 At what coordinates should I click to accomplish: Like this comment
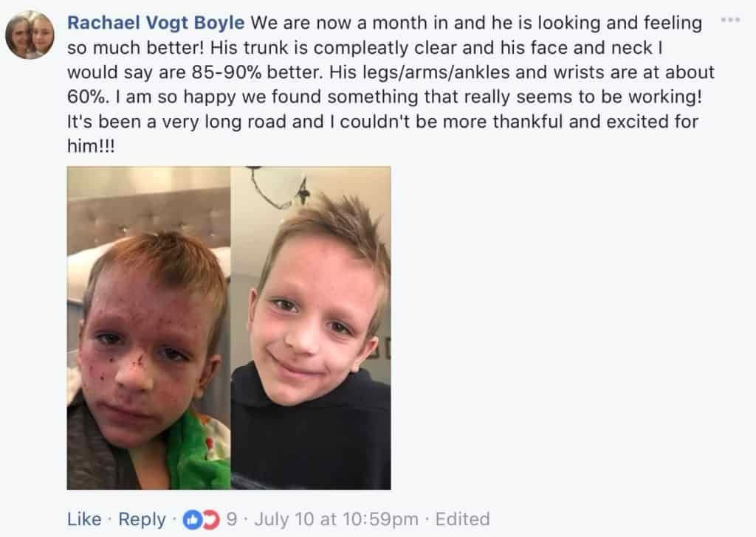point(84,519)
